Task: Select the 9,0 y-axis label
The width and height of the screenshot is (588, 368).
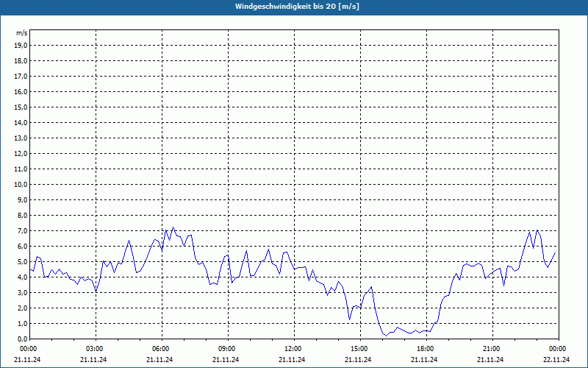Action: point(22,199)
